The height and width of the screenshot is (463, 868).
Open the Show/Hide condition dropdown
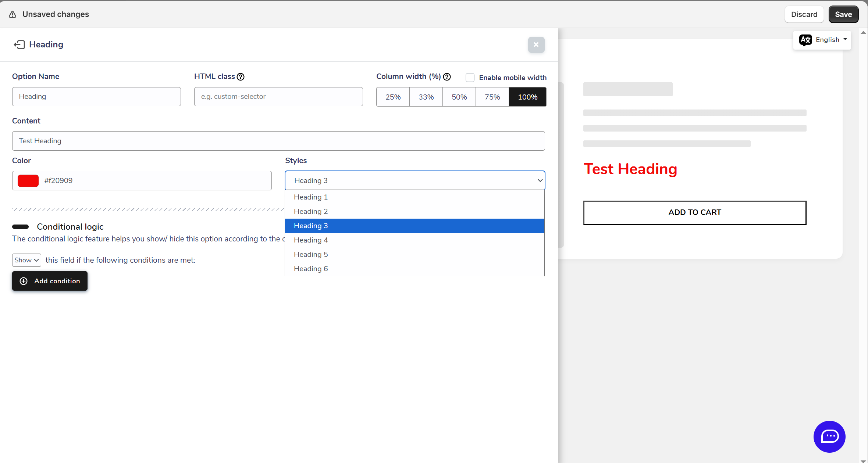click(x=26, y=260)
